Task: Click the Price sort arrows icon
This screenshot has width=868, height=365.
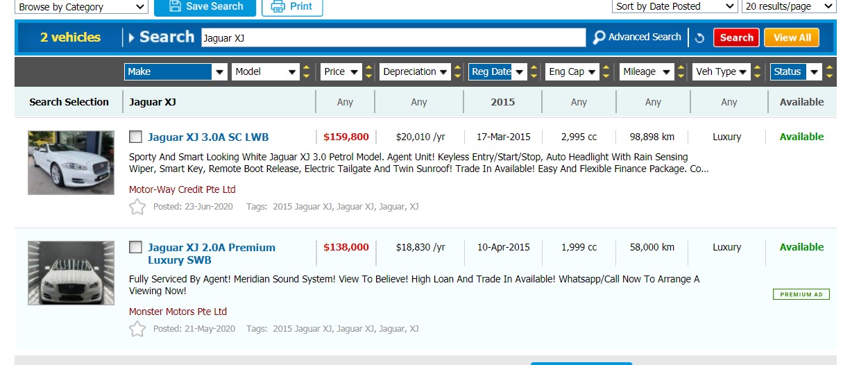Action: (x=369, y=72)
